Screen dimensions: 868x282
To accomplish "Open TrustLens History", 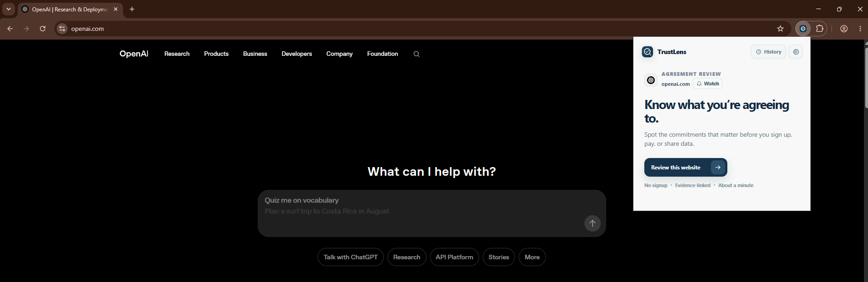I will pyautogui.click(x=768, y=52).
